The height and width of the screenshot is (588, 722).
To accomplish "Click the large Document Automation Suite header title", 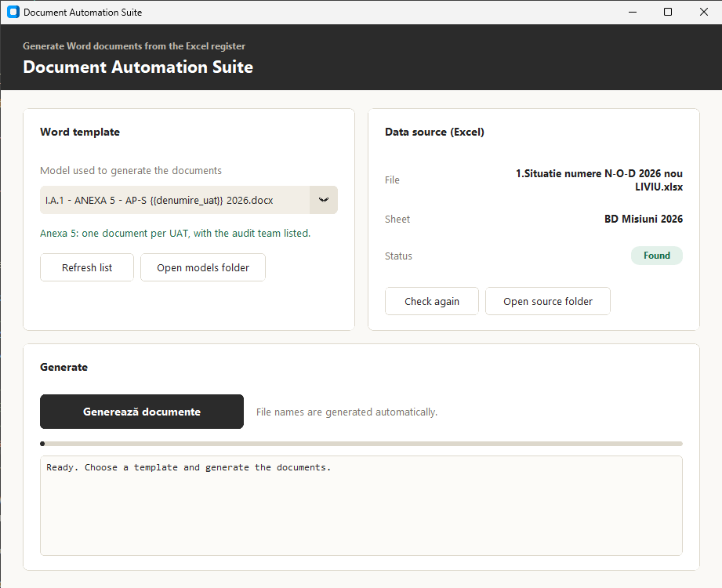I will pos(138,67).
